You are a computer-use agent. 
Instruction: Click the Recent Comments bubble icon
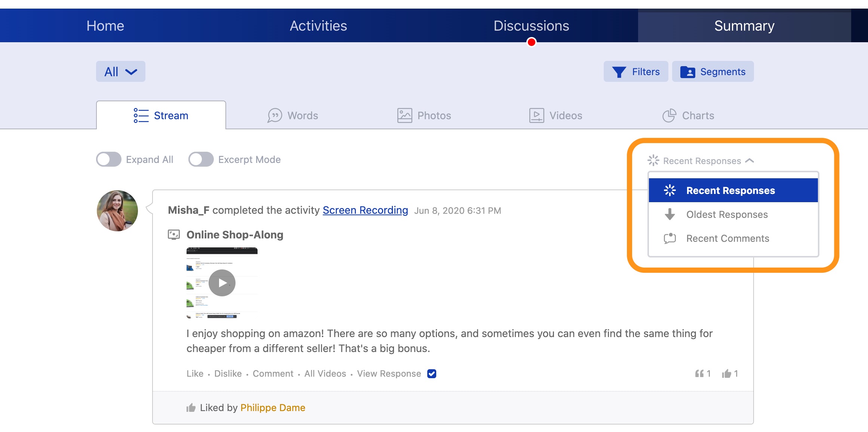670,238
